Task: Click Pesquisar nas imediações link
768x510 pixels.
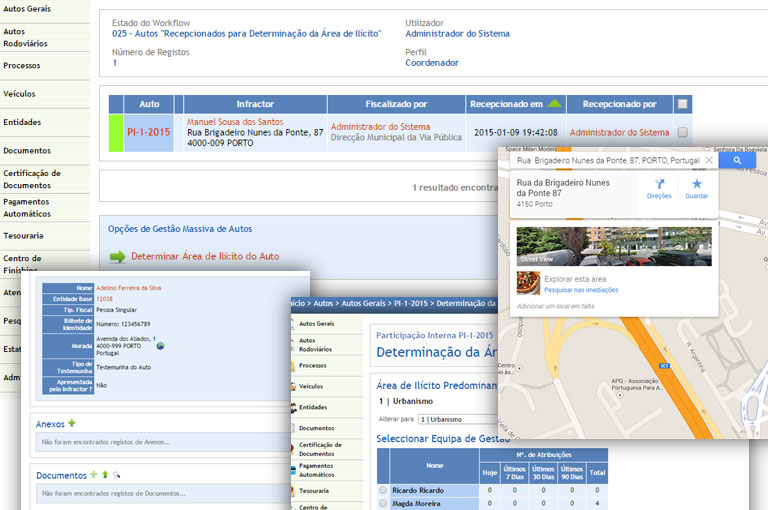Action: [581, 290]
